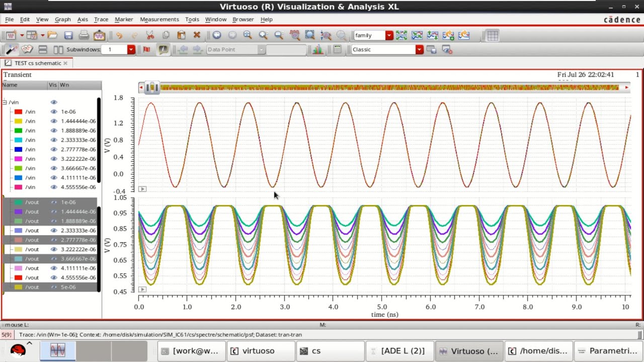Choose horizontal stacked subwindows layout icon

click(43, 49)
